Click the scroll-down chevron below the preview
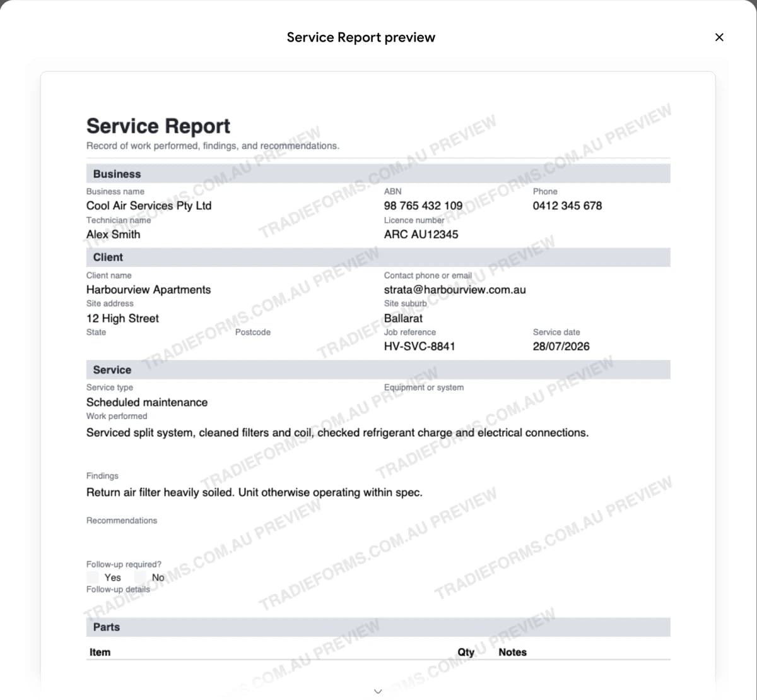This screenshot has height=700, width=757. pyautogui.click(x=378, y=691)
